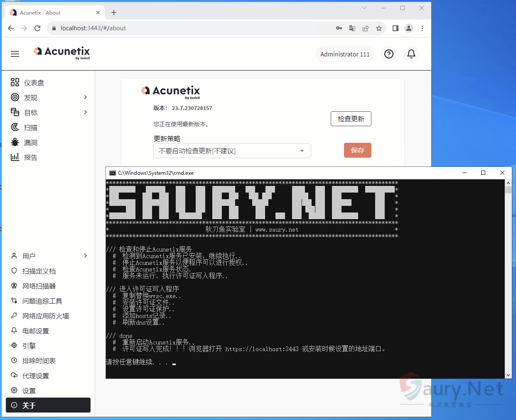
Task: Select 代理设置 proxy settings menu item
Action: coord(36,376)
